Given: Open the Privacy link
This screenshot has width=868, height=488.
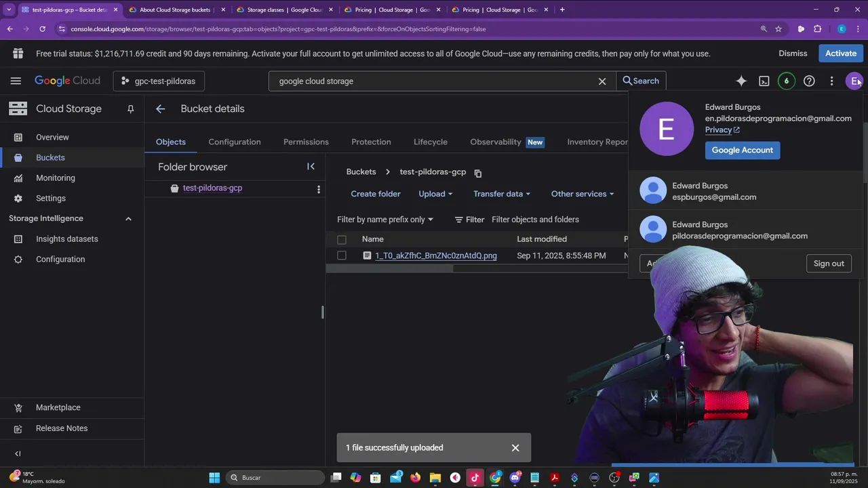Looking at the screenshot, I should 722,129.
